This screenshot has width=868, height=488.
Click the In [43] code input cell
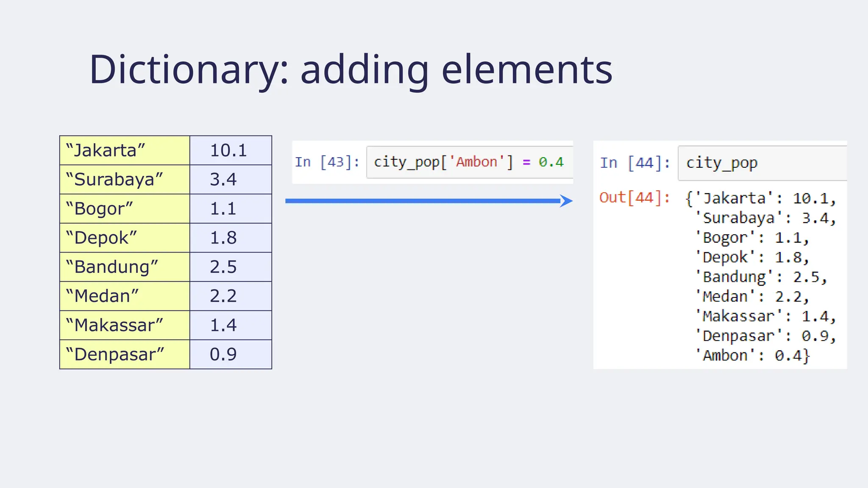pos(470,162)
